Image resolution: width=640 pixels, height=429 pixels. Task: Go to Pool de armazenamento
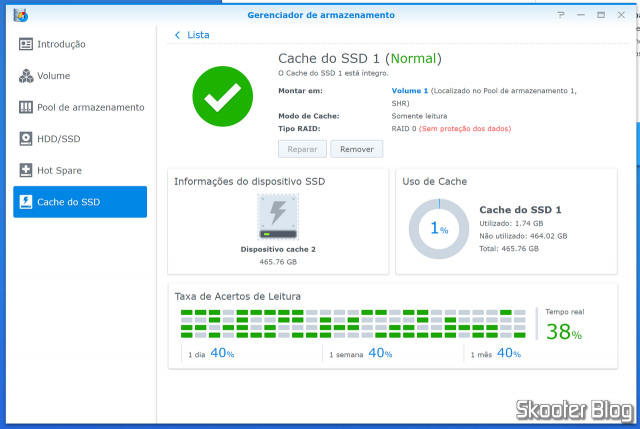[80, 107]
